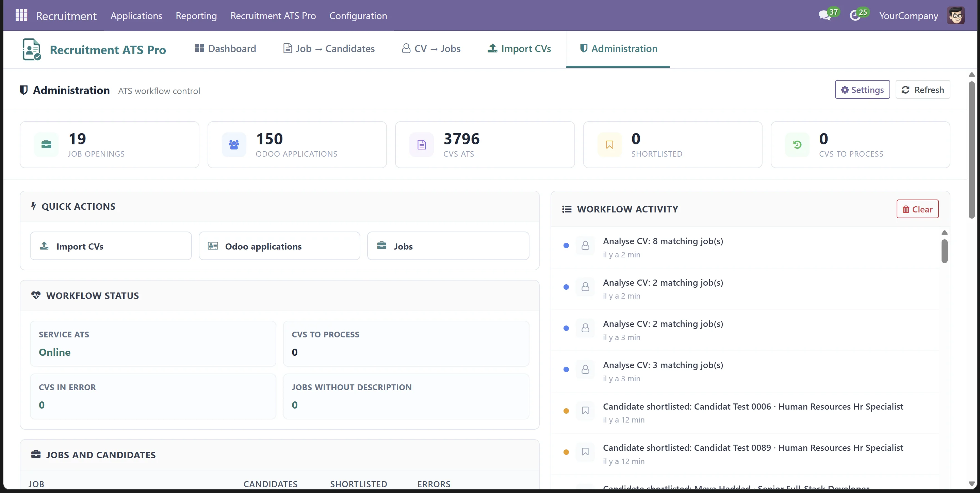The image size is (980, 493).
Task: Click the briefcase icon on Jobs quick action
Action: coord(381,245)
